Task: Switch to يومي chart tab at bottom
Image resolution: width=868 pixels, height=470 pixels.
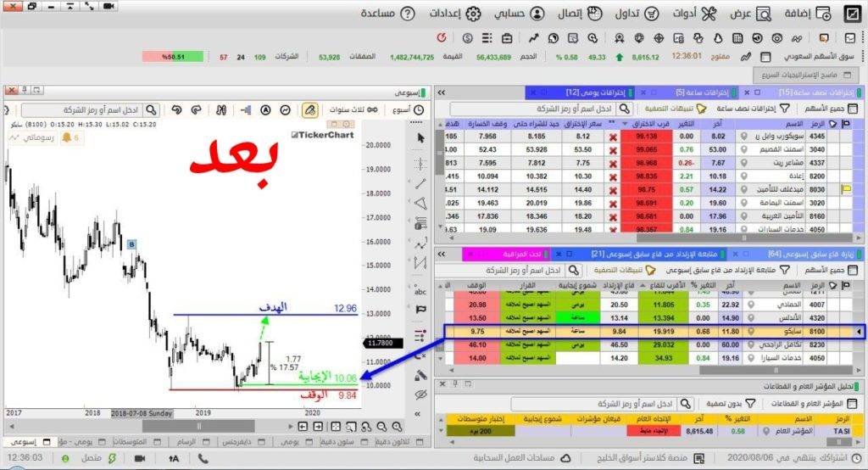Action: click(x=295, y=442)
